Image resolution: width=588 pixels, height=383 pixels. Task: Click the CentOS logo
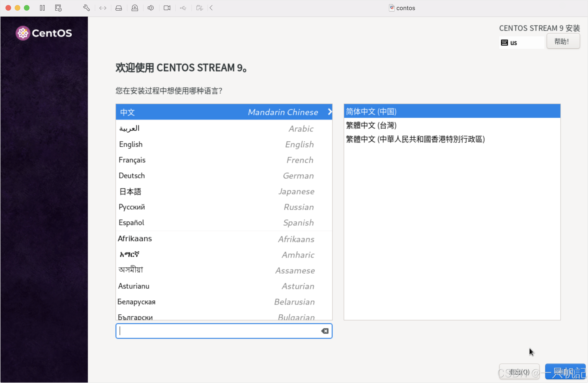[x=44, y=33]
